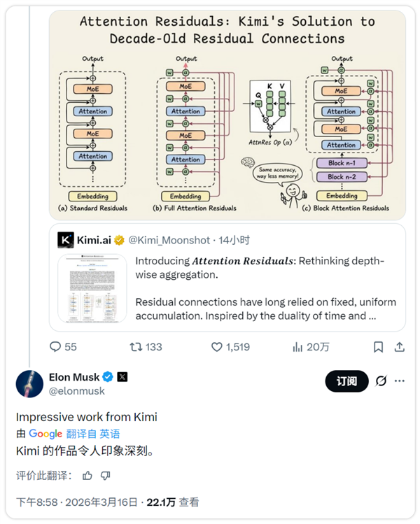Enlarge the Attention Residuals diagram image
The height and width of the screenshot is (524, 420).
click(x=227, y=112)
